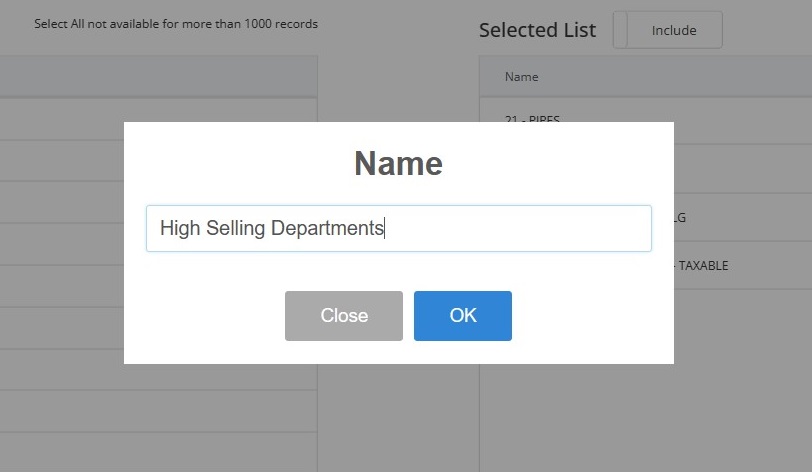This screenshot has height=472, width=812.
Task: Click the white dialog area beside OK
Action: click(x=590, y=316)
